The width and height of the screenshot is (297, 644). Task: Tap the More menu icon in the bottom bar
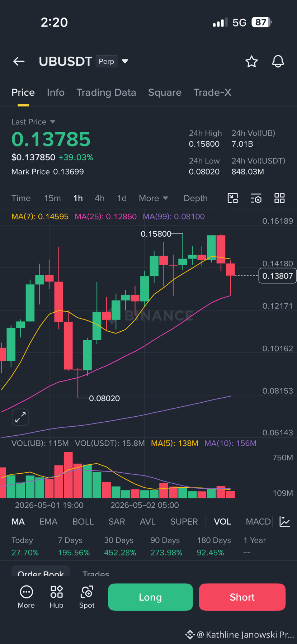[26, 597]
